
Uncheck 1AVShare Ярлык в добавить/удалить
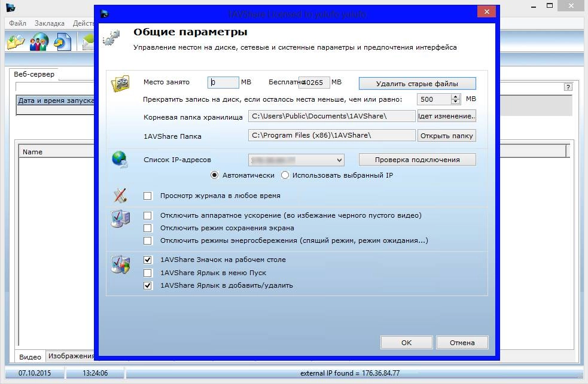tap(148, 285)
